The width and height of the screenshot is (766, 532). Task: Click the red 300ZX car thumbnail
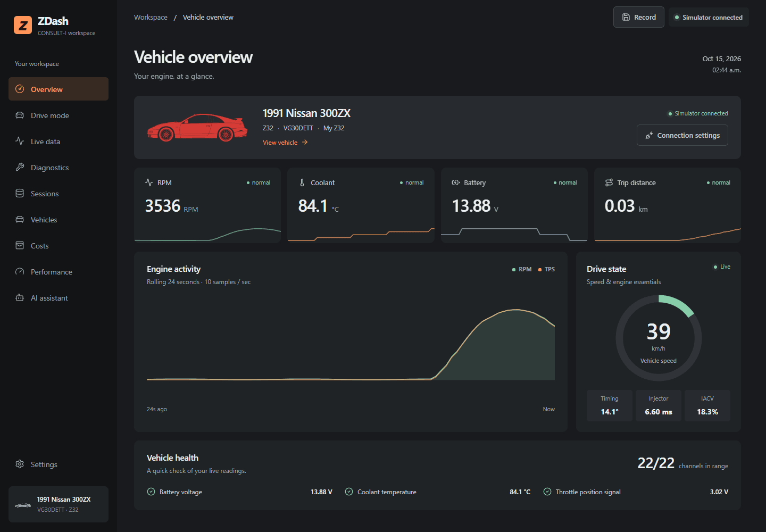tap(197, 128)
